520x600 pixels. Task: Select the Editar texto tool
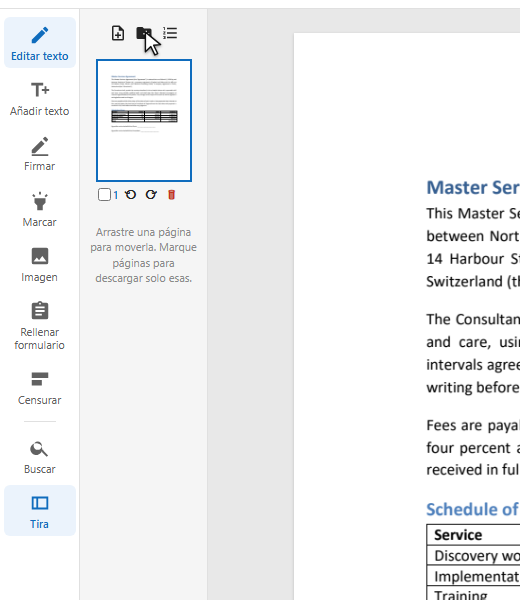pos(40,42)
